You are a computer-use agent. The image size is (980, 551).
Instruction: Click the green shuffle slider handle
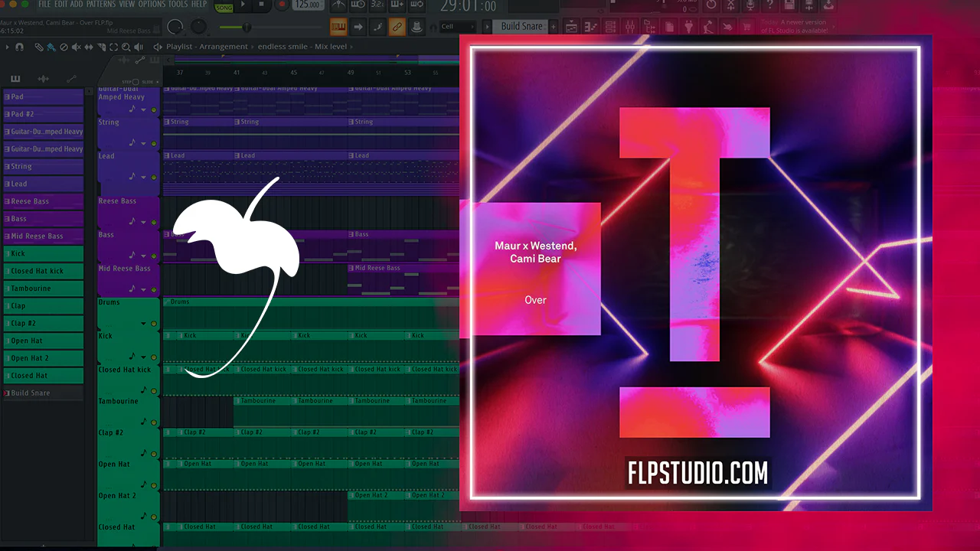(x=247, y=27)
